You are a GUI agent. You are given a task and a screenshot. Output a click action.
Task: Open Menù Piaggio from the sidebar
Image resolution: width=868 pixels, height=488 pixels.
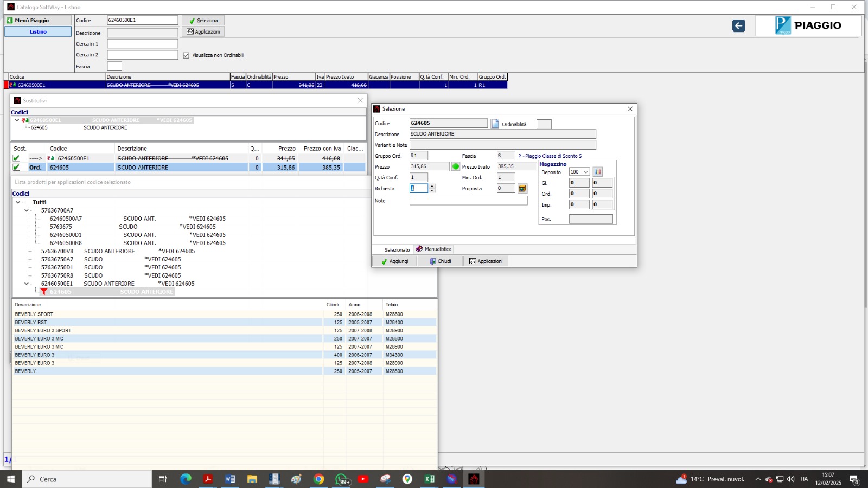click(38, 20)
